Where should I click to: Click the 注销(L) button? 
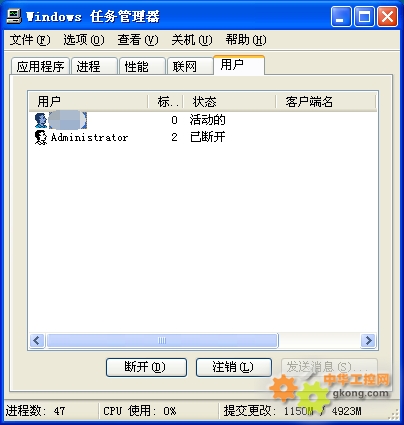(x=234, y=367)
